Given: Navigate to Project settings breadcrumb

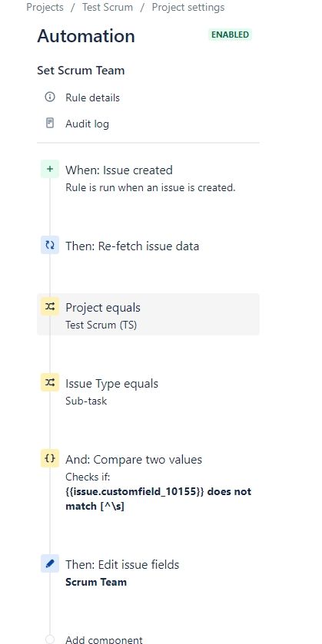Looking at the screenshot, I should coord(188,8).
